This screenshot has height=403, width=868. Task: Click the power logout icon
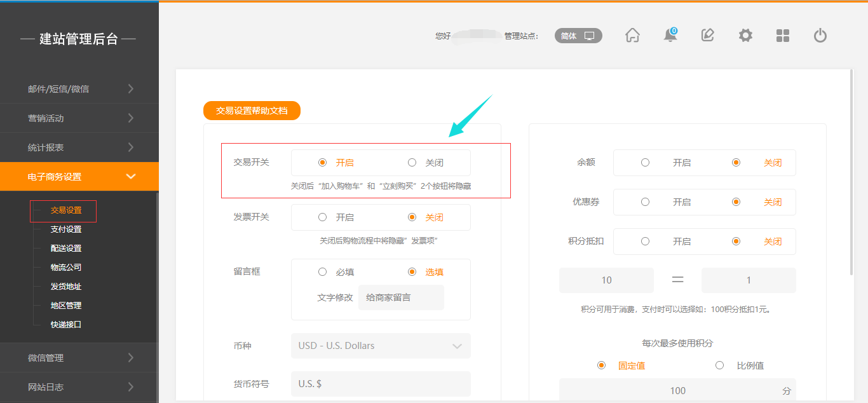pos(820,36)
